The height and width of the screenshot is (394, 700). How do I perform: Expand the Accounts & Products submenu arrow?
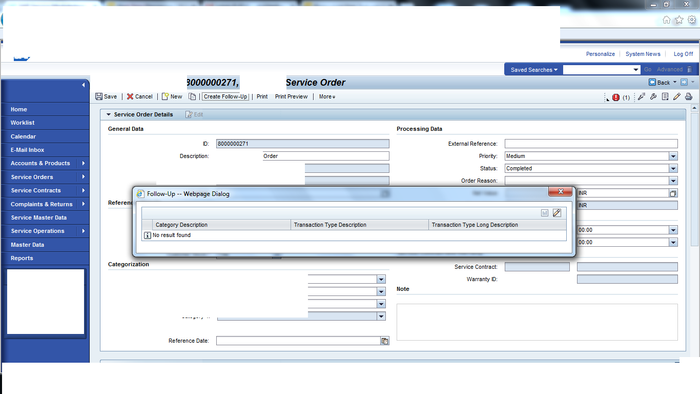(x=83, y=163)
